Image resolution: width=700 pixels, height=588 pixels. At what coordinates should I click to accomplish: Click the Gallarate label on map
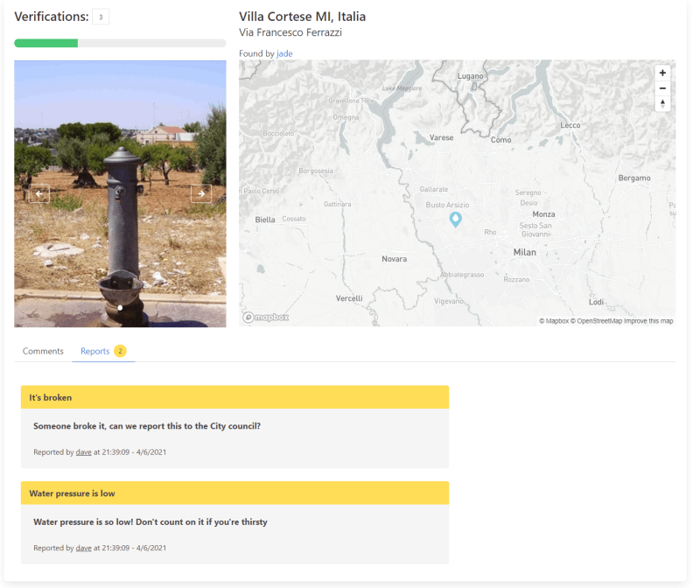434,189
